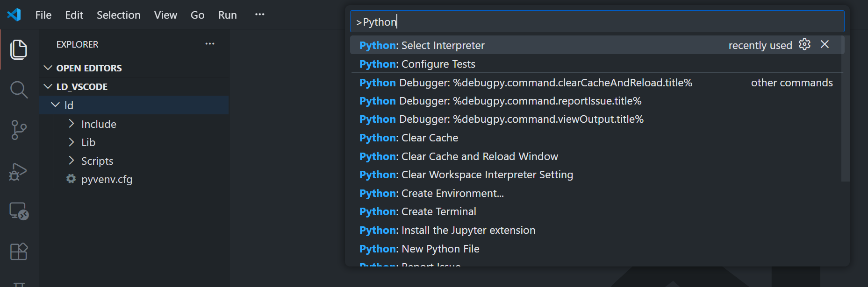Viewport: 868px width, 287px height.
Task: Show more menu bar items ellipsis
Action: [259, 15]
